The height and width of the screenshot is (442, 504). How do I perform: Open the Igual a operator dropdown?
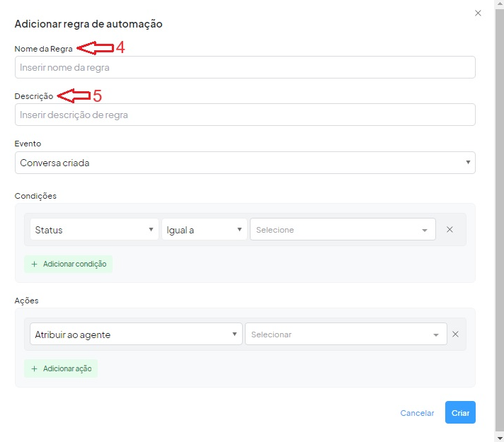point(204,230)
